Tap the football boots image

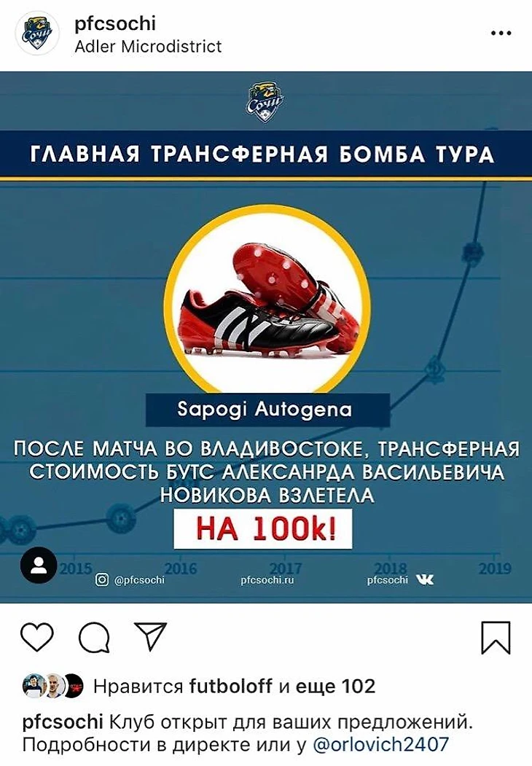tap(267, 301)
